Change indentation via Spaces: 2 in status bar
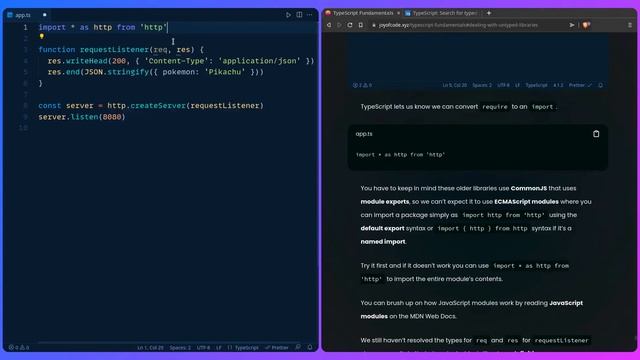Image resolution: width=640 pixels, height=360 pixels. coord(180,348)
